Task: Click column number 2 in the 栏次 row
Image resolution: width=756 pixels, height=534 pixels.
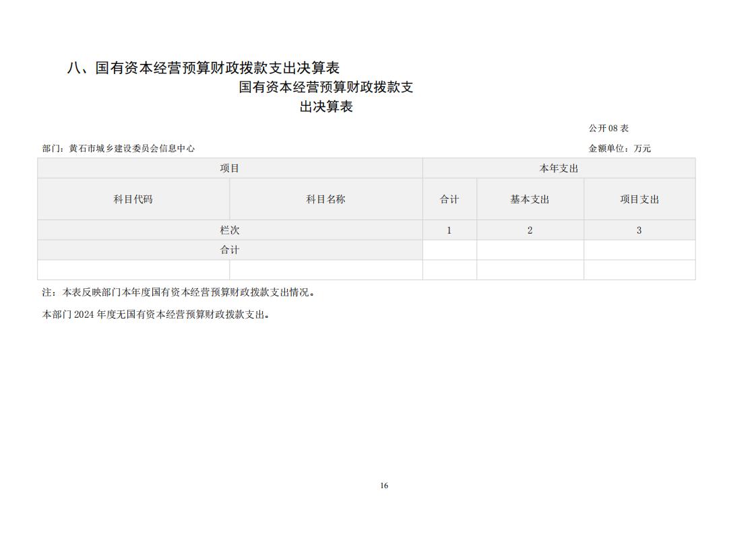Action: (x=530, y=230)
